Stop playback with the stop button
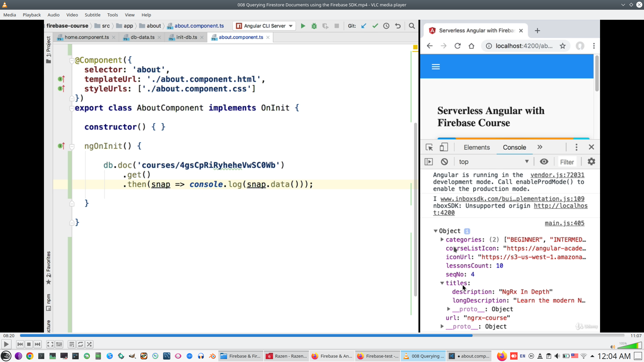The image size is (644, 362). coord(29,344)
